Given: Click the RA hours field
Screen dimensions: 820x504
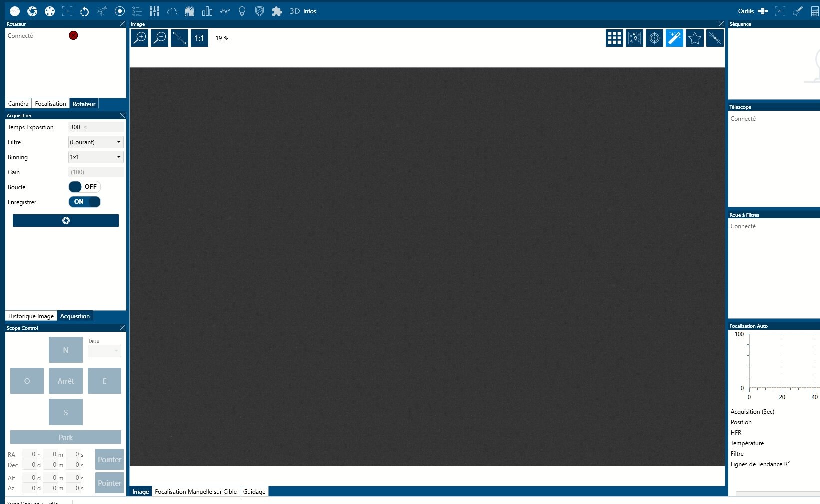Looking at the screenshot, I should point(31,454).
